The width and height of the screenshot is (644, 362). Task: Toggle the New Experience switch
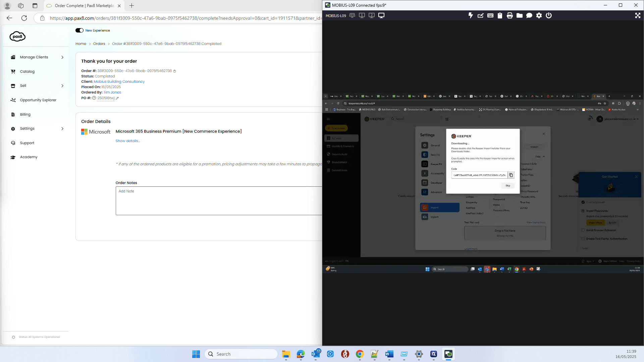(79, 31)
